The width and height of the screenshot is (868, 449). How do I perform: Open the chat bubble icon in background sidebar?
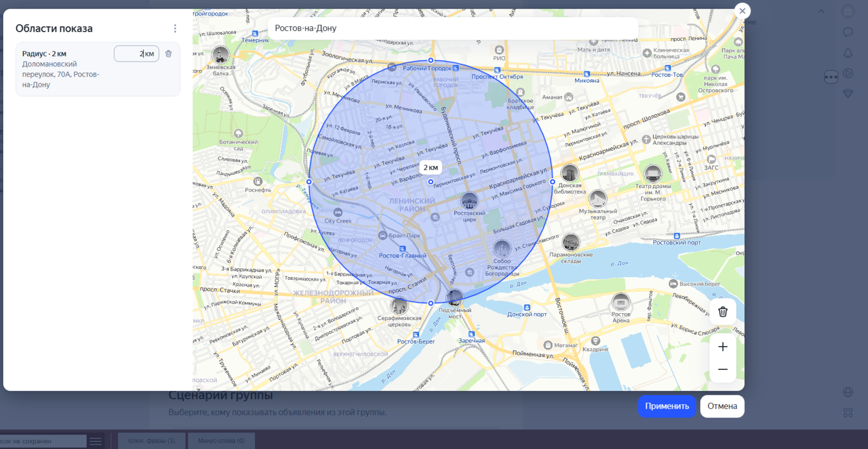(848, 32)
